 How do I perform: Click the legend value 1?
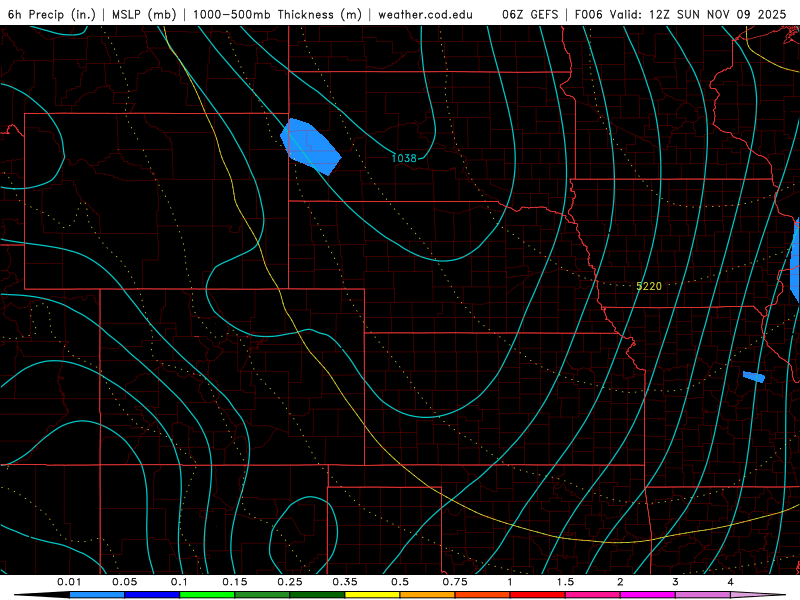tap(510, 582)
